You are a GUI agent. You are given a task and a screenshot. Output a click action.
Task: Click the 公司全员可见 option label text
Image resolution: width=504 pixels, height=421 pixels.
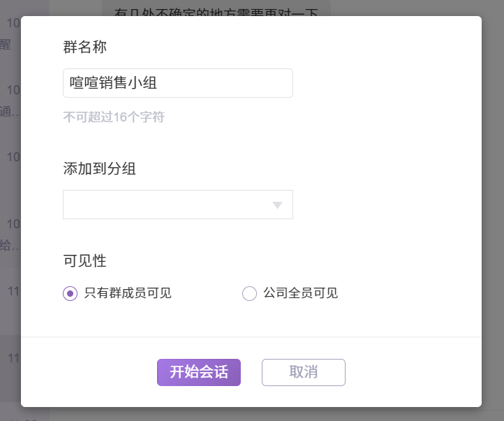[x=300, y=294]
